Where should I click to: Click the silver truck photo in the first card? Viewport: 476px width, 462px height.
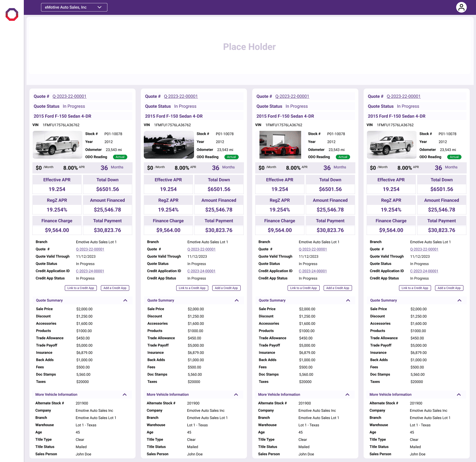(x=58, y=145)
